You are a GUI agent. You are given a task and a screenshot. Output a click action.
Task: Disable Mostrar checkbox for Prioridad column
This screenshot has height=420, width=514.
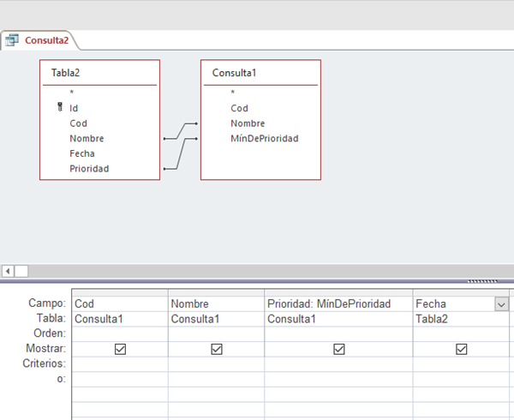pyautogui.click(x=339, y=349)
